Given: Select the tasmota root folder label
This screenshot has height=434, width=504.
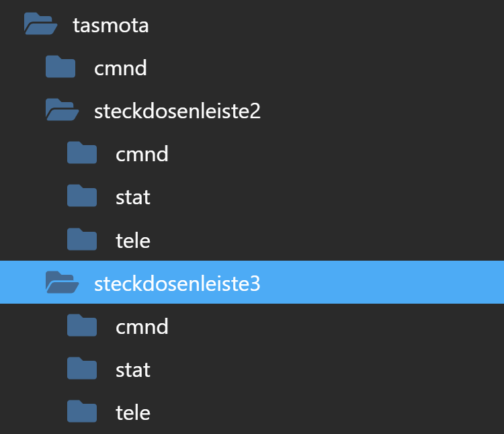Looking at the screenshot, I should point(110,26).
